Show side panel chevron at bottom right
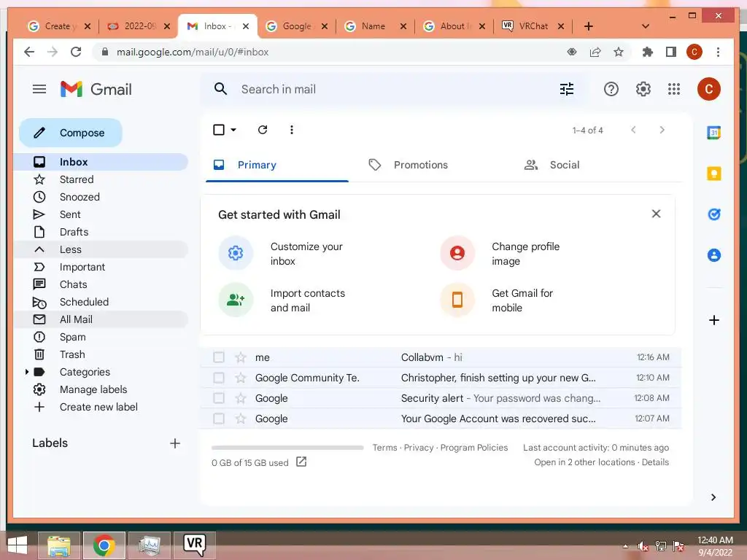This screenshot has width=747, height=560. 713,497
